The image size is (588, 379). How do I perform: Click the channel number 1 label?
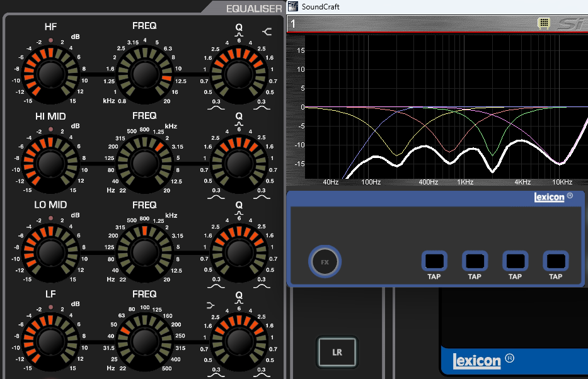293,24
